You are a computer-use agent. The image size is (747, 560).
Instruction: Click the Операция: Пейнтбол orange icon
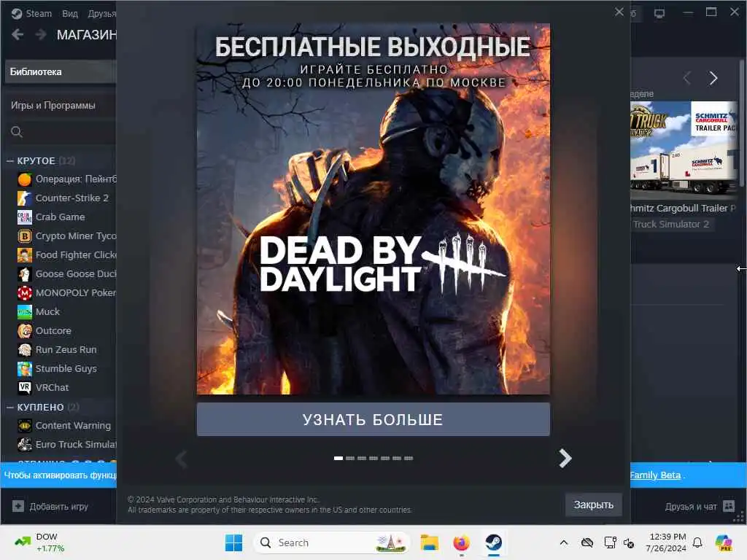tap(25, 179)
